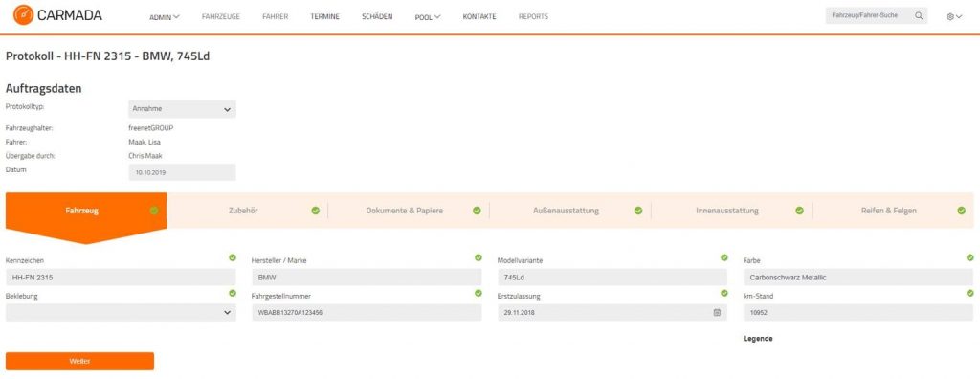Expand the ADMIN menu
This screenshot has height=379, width=980.
(165, 17)
